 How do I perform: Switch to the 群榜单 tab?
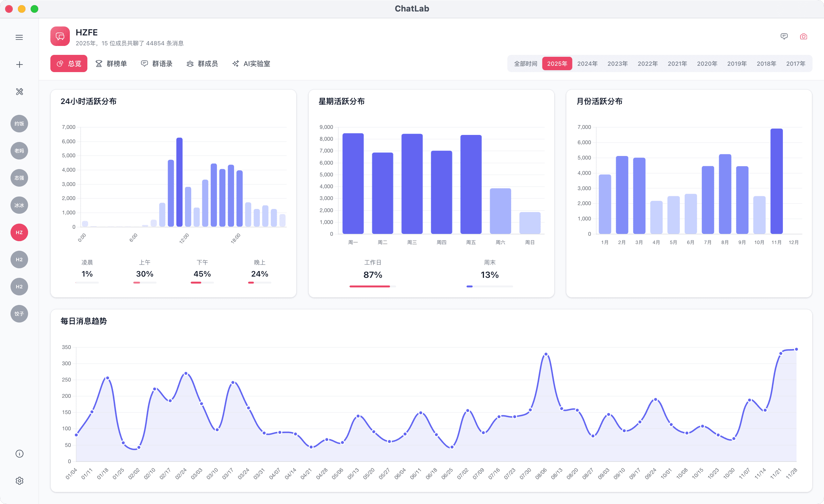[x=111, y=63]
